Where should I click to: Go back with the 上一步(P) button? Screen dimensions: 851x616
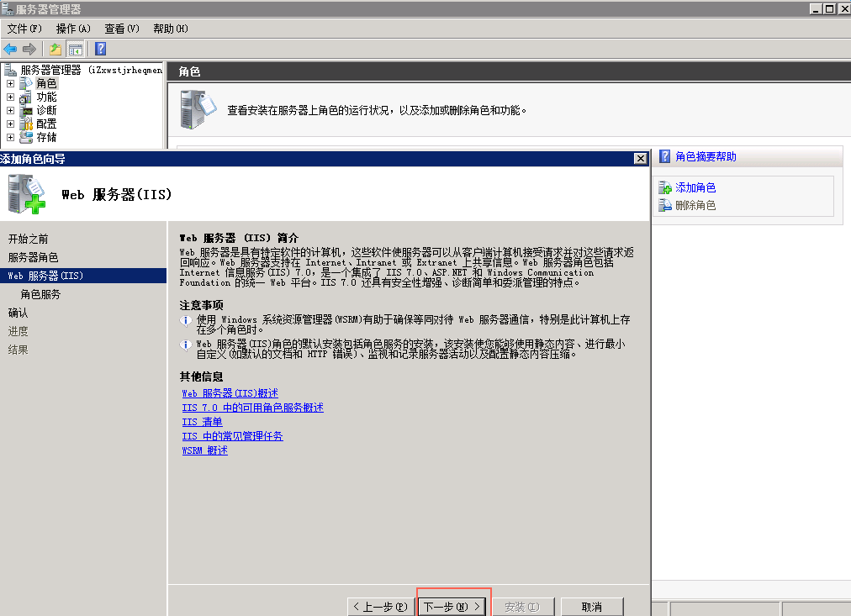click(x=380, y=607)
